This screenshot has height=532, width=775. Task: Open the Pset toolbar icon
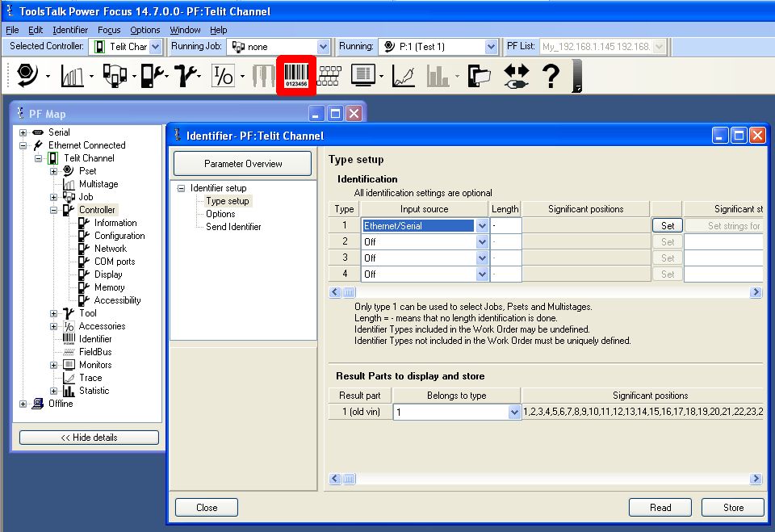pos(27,76)
